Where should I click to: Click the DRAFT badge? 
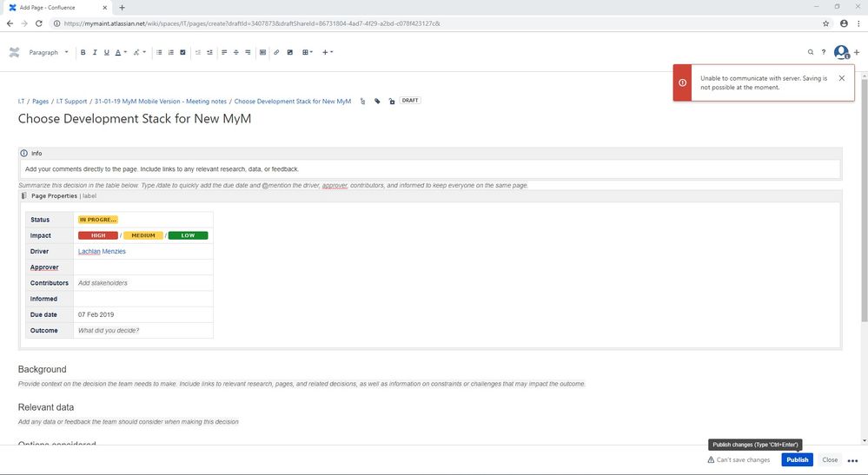[x=410, y=101]
